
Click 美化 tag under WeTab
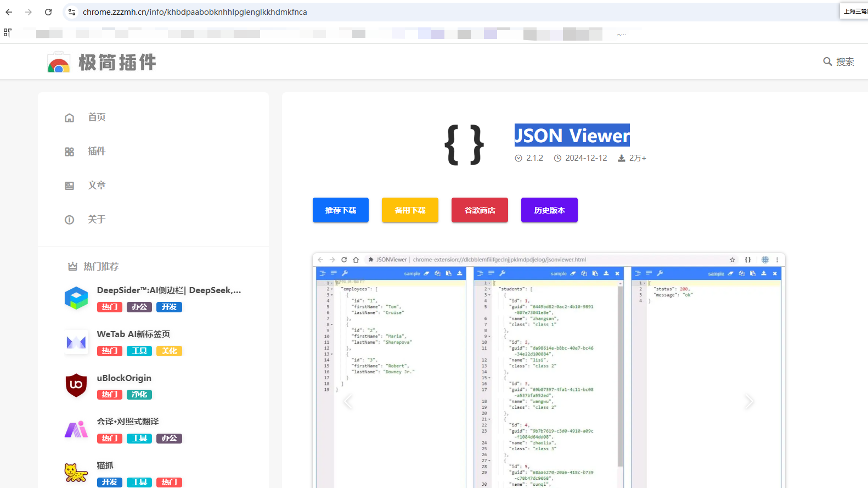click(169, 351)
